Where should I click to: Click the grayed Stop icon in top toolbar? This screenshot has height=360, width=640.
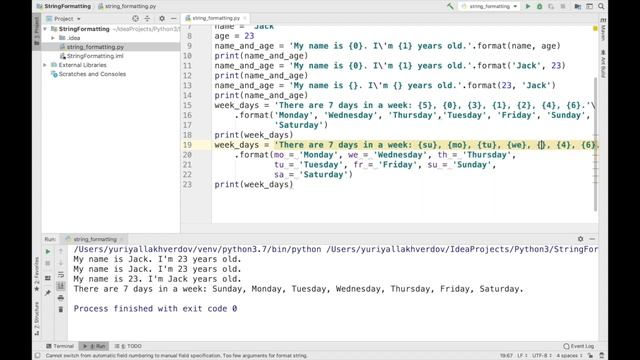(563, 6)
